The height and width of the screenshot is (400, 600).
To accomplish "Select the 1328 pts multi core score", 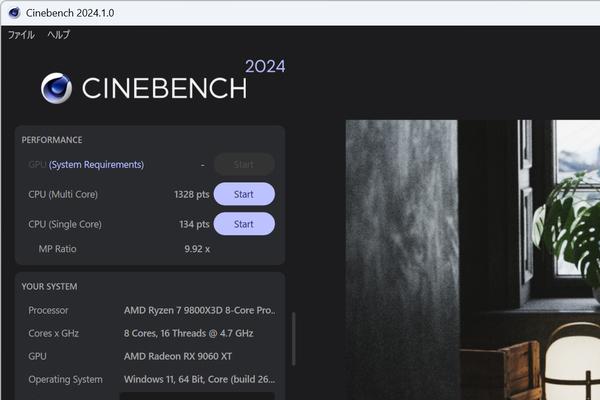I will click(x=192, y=194).
